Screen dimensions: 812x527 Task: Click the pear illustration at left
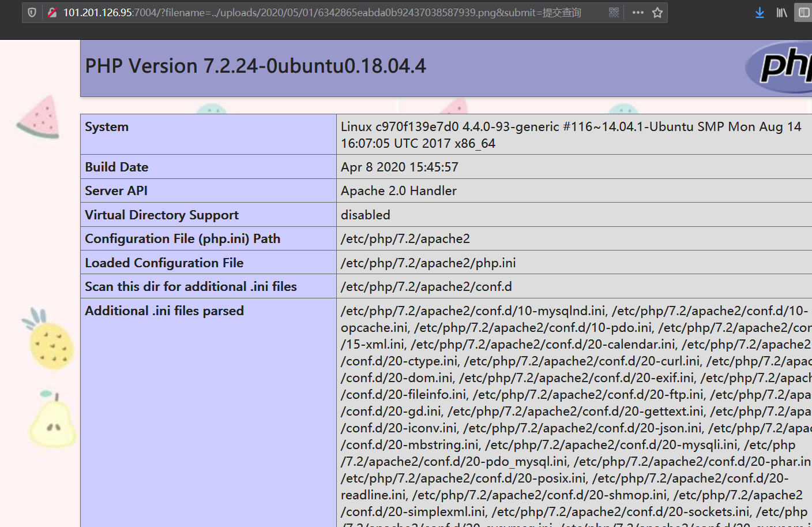pyautogui.click(x=52, y=420)
